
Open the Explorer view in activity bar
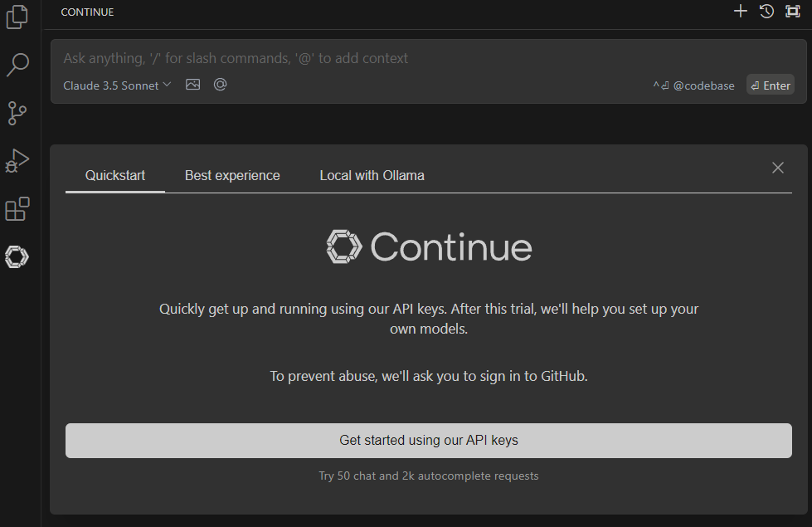[17, 17]
